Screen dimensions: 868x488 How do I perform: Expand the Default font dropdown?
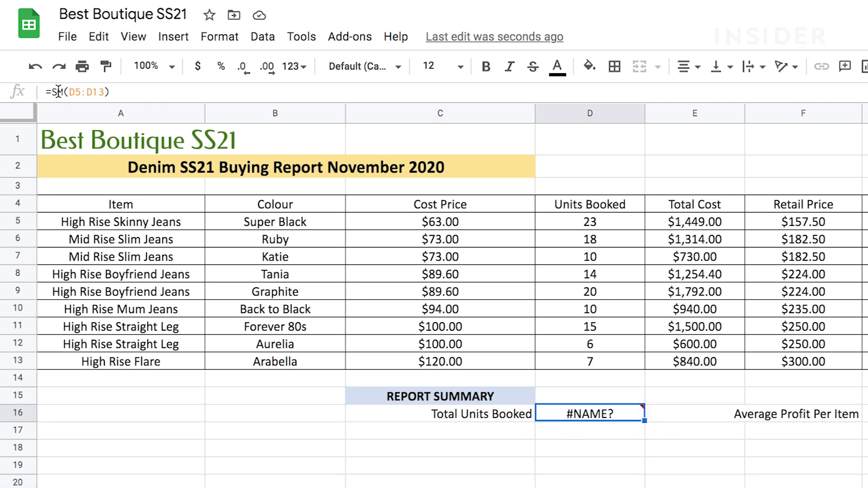(364, 66)
